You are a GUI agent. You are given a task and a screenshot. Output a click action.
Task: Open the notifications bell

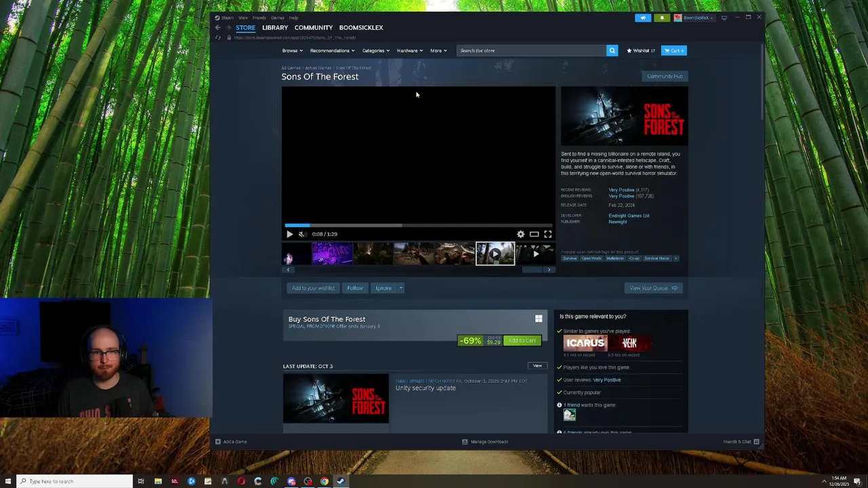point(662,18)
